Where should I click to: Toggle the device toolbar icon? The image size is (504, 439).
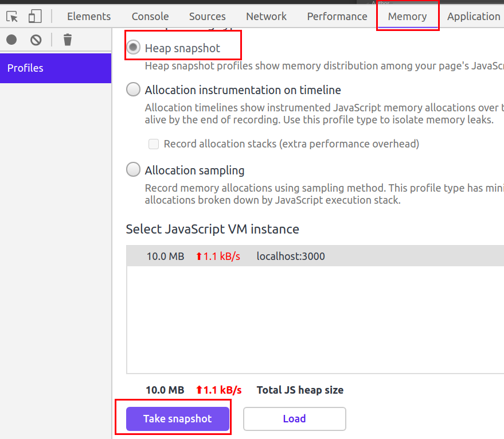click(35, 16)
